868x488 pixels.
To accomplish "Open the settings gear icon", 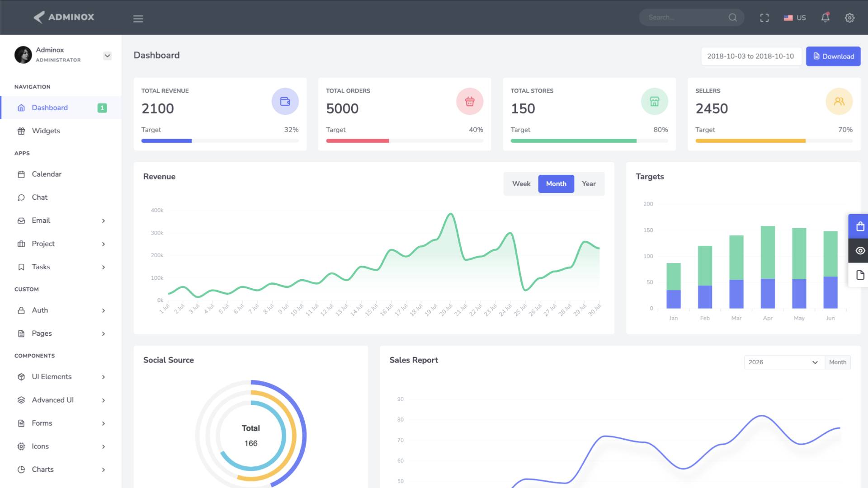I will pyautogui.click(x=850, y=18).
